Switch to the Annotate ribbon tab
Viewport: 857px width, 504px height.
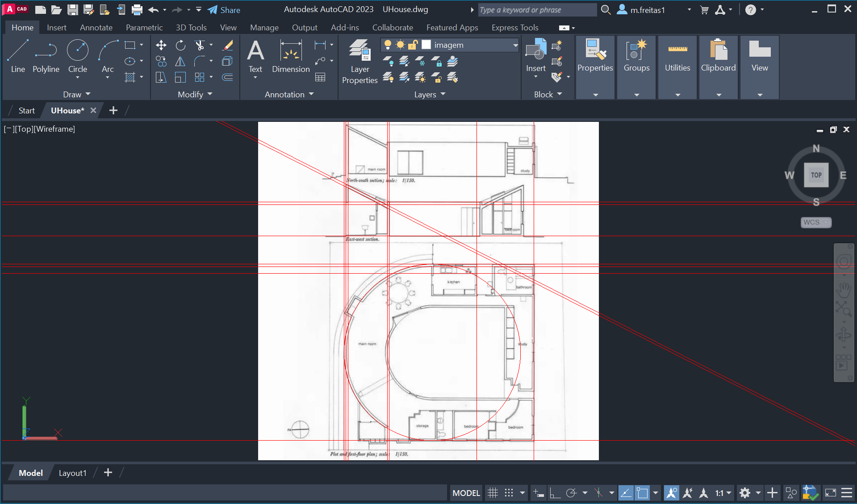96,28
